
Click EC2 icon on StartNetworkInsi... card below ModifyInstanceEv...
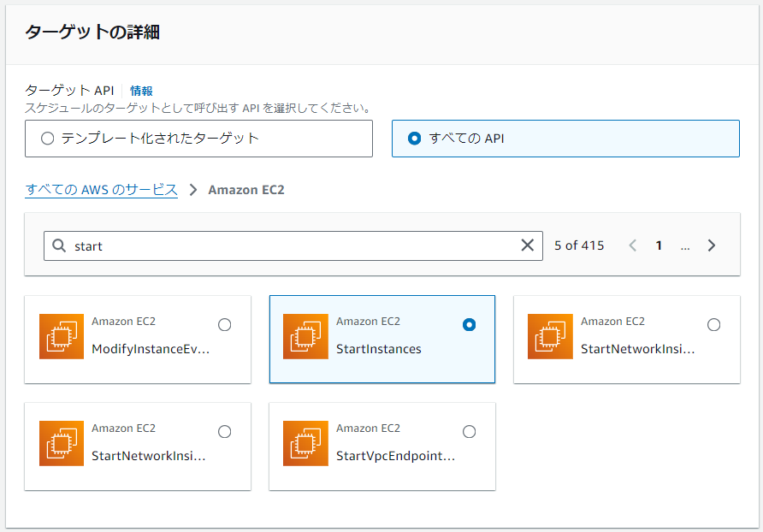tap(62, 443)
